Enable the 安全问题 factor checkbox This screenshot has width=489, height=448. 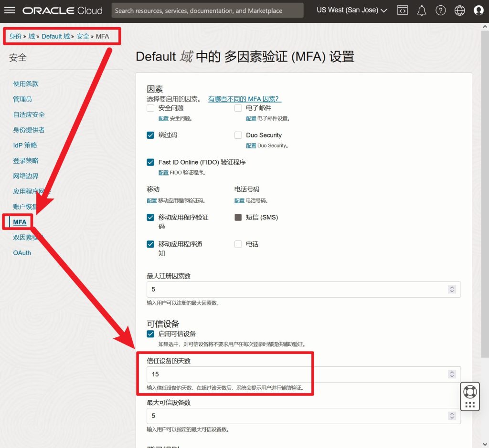pos(150,108)
